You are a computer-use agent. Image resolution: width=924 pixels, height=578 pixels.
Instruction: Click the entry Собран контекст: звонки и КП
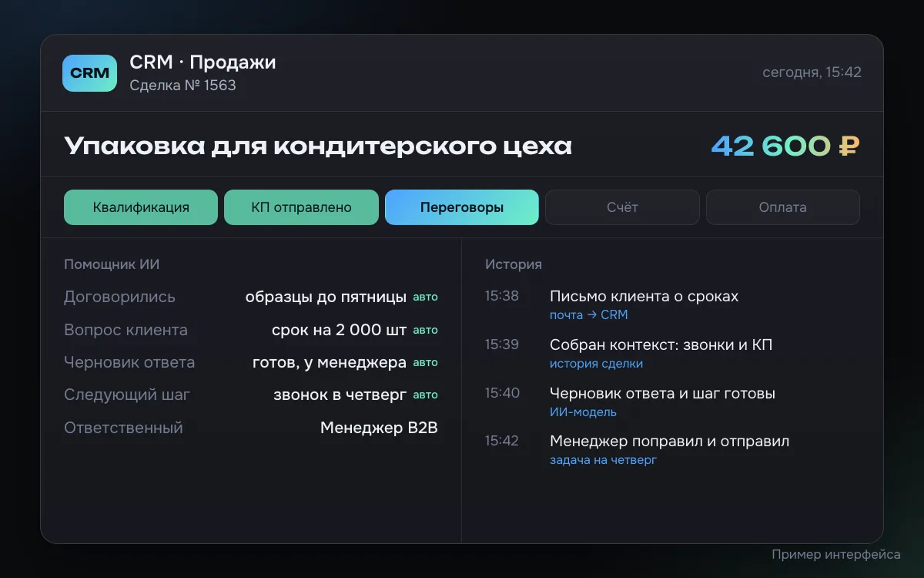tap(661, 345)
